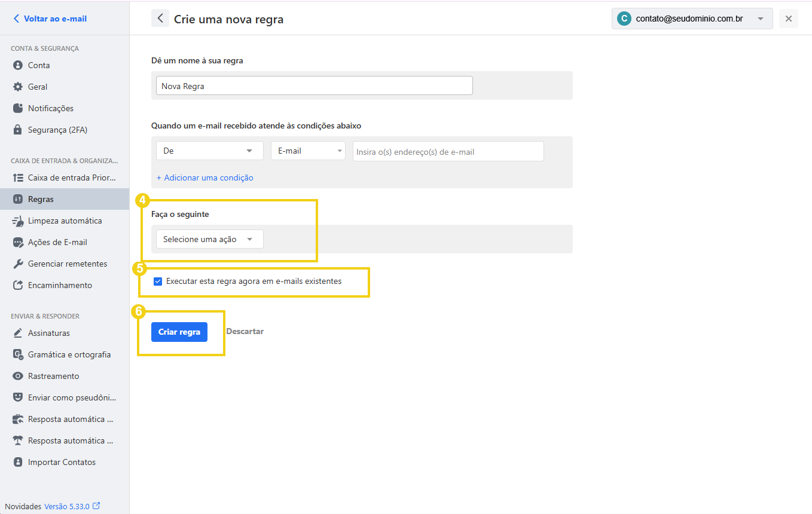Viewport: 812px width, 514px height.
Task: Select the Rastreamento eye icon
Action: point(17,375)
